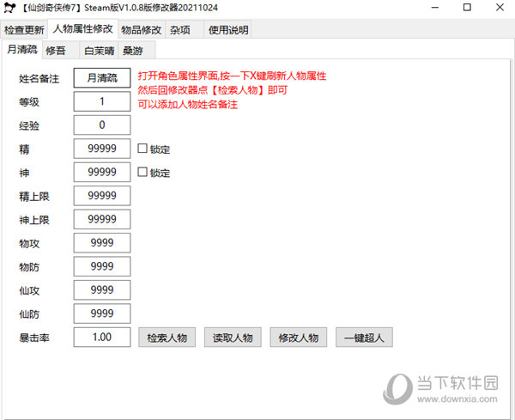Click the 可以添加人物姓名备注 text

click(x=187, y=105)
